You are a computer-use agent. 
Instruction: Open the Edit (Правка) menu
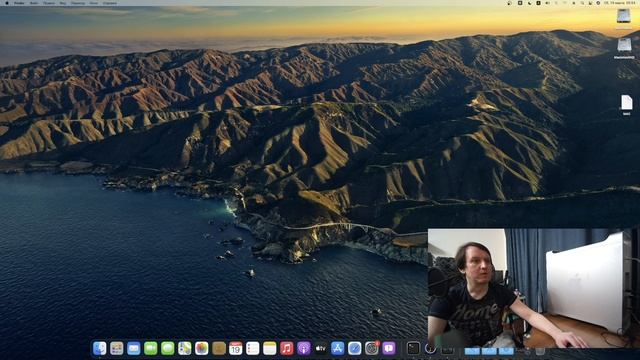click(49, 3)
